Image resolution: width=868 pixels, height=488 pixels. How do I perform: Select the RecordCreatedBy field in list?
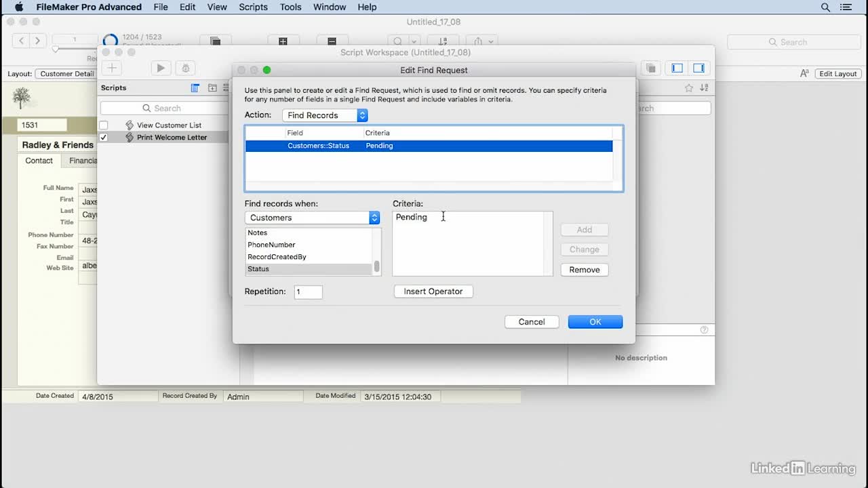tap(309, 257)
